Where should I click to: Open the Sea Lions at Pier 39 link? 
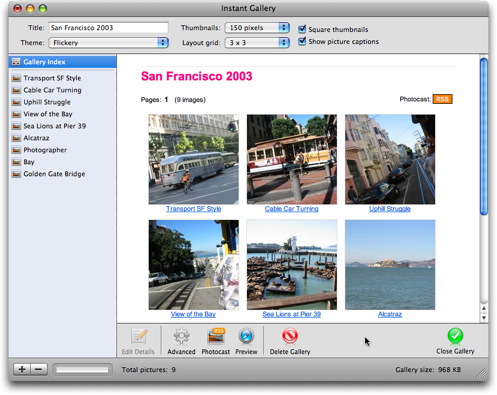292,314
